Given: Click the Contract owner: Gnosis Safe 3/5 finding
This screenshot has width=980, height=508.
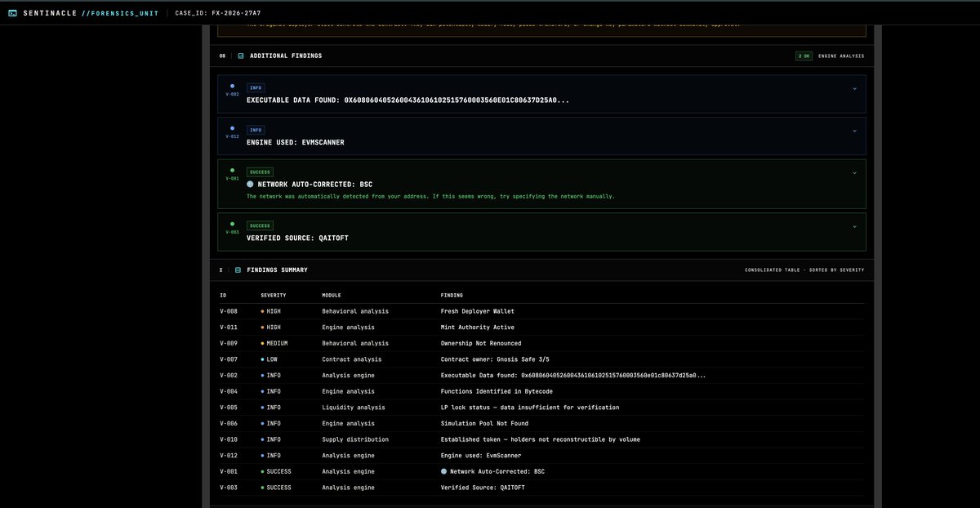Looking at the screenshot, I should coord(495,359).
